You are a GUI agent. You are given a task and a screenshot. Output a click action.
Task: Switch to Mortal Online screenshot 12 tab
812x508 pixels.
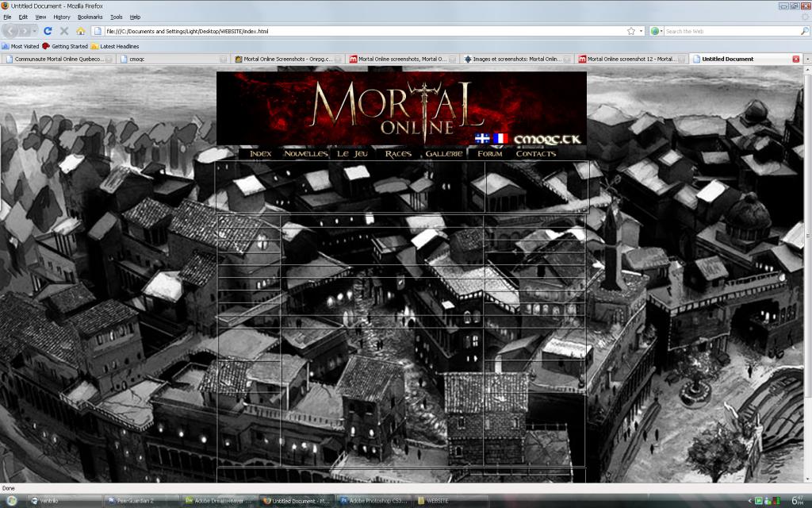632,59
